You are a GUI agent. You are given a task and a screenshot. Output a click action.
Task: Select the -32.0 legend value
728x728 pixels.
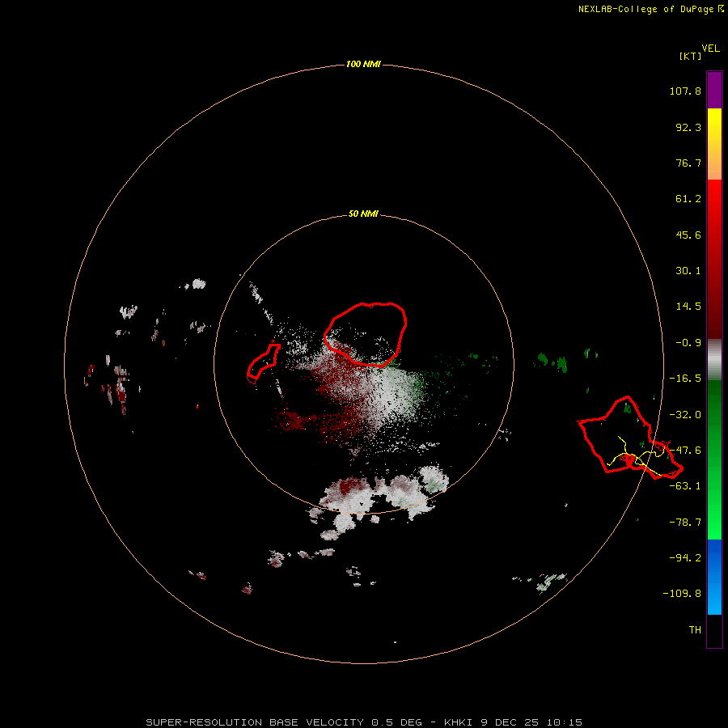[x=685, y=415]
